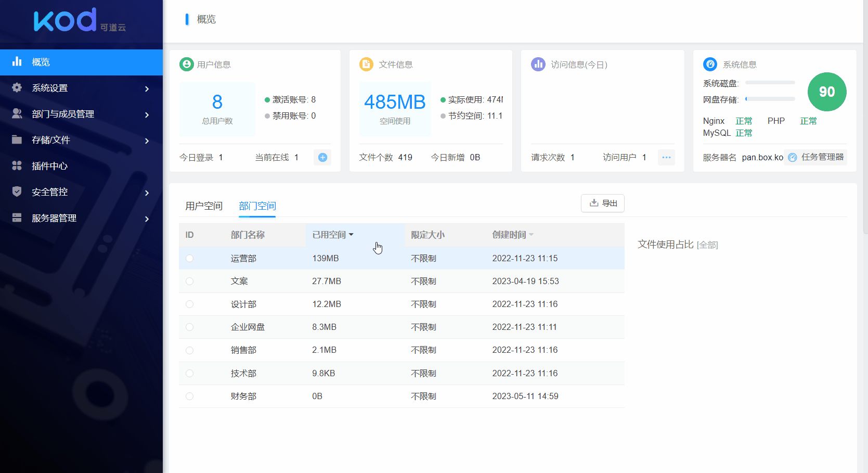Click the export download icon
The width and height of the screenshot is (868, 473).
click(x=593, y=203)
